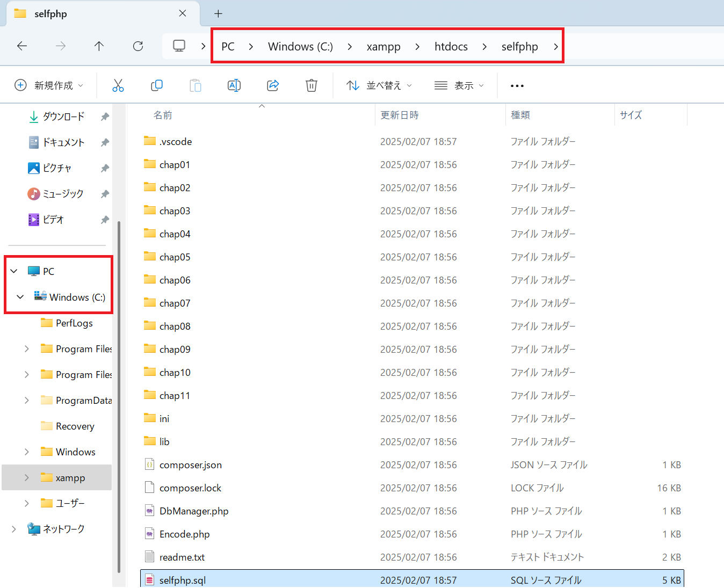Viewport: 724px width, 588px height.
Task: Unpin ダウンロード using its pin icon
Action: click(x=105, y=117)
